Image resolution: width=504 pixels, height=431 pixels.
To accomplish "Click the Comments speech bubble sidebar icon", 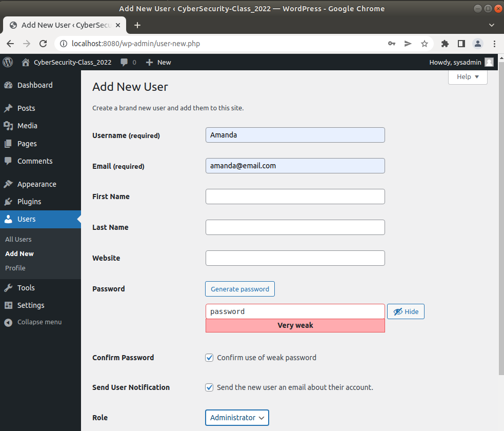I will (8, 161).
